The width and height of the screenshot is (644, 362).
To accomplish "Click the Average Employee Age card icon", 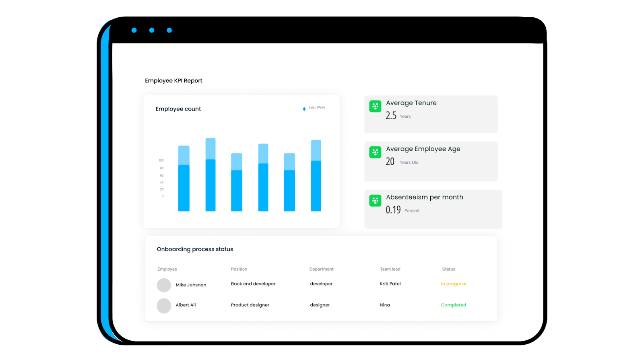I will [375, 152].
